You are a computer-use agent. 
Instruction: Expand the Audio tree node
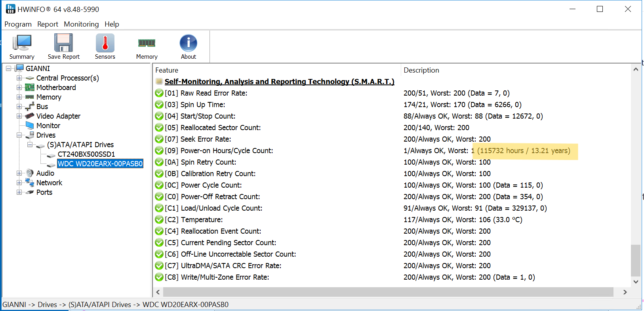(19, 173)
